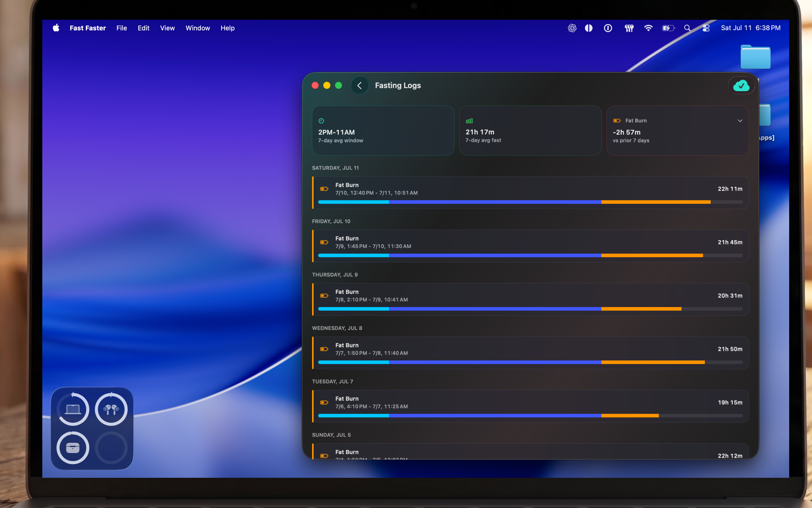
Task: Expand the Fat Burn dropdown chevron
Action: tap(740, 121)
